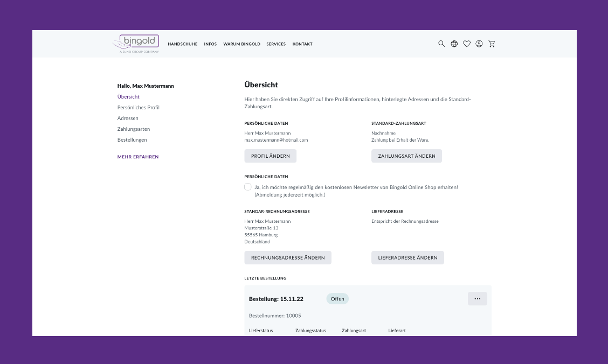Viewport: 608px width, 364px height.
Task: Click the Mehr erfahren link
Action: (138, 157)
